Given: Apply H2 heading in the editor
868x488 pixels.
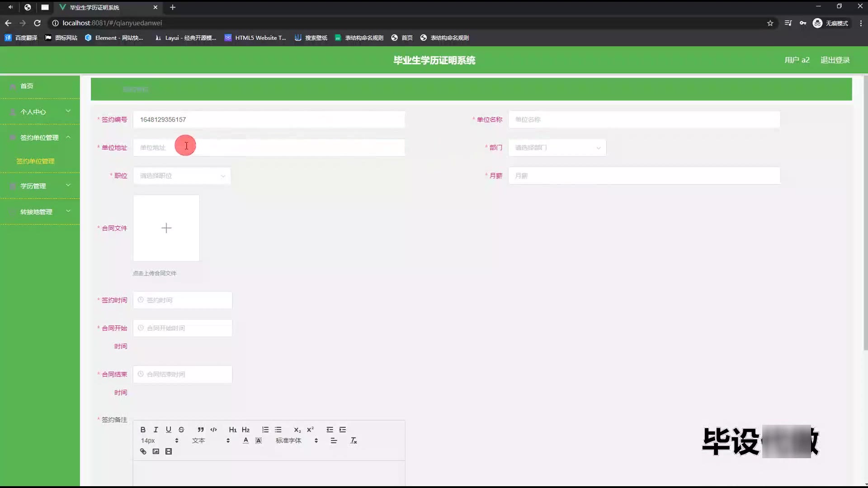Looking at the screenshot, I should click(x=245, y=430).
